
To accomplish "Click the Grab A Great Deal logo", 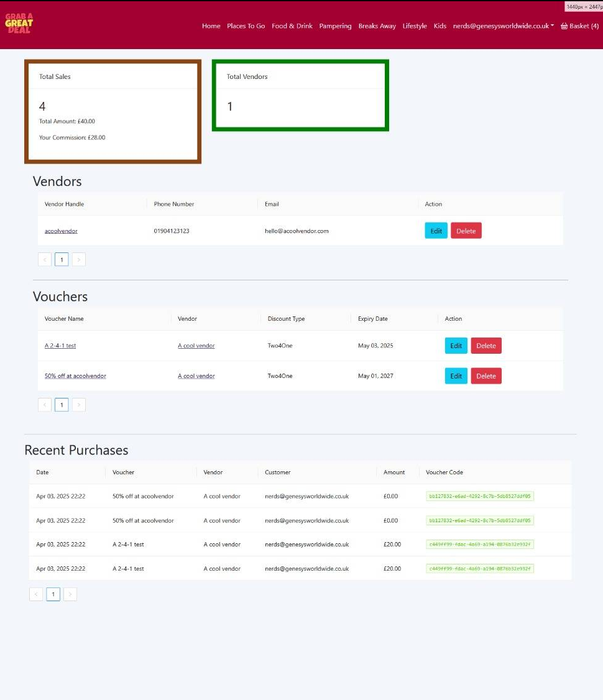I will 19,23.
